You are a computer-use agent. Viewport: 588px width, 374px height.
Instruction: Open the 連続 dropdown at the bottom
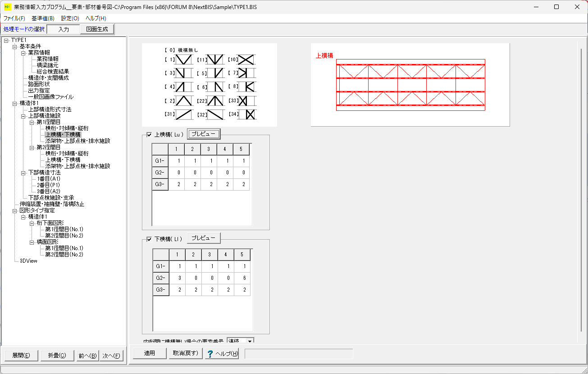point(250,341)
